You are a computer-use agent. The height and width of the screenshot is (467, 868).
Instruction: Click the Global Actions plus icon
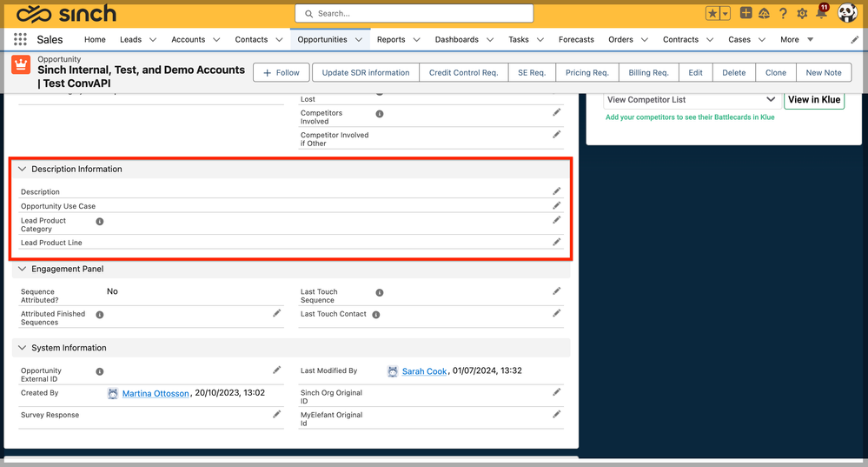[745, 13]
